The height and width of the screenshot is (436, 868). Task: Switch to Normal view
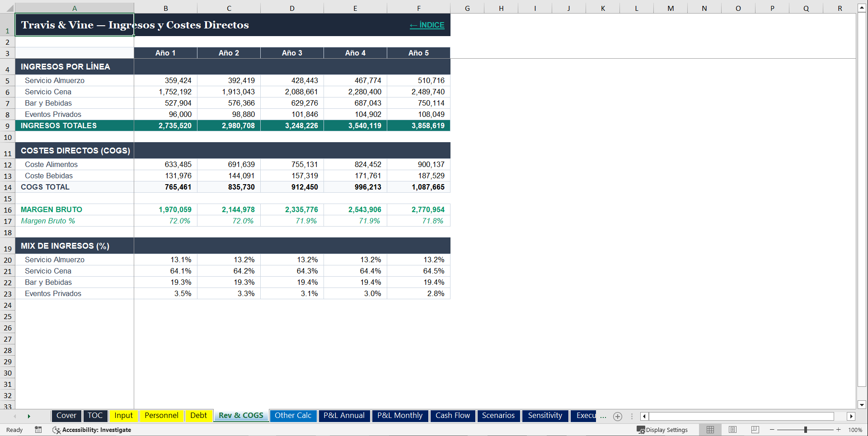pos(710,430)
